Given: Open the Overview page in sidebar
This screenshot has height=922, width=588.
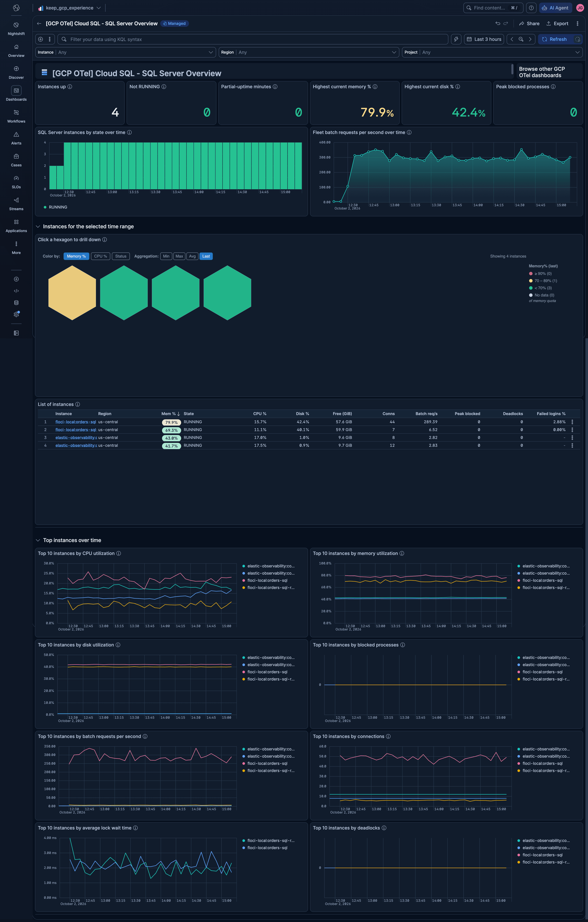Looking at the screenshot, I should pos(16,50).
